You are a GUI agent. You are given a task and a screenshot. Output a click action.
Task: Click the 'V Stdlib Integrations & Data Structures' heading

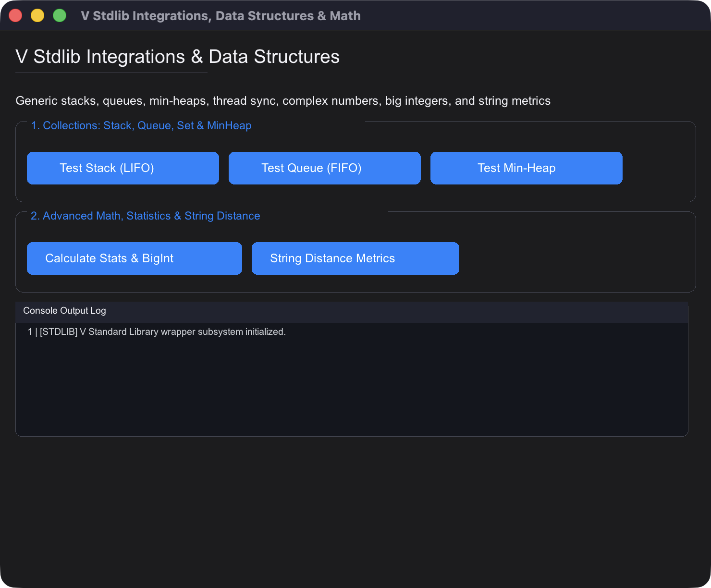[x=178, y=57]
